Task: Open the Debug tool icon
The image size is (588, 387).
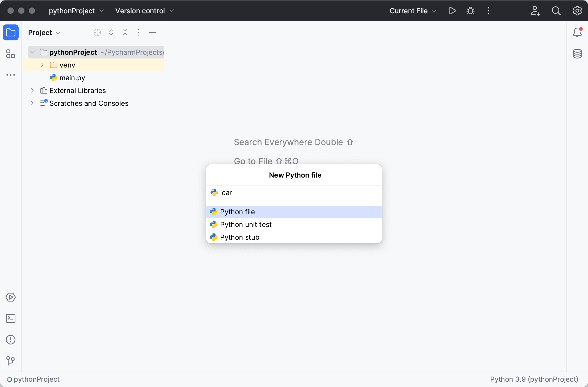Action: click(x=470, y=11)
